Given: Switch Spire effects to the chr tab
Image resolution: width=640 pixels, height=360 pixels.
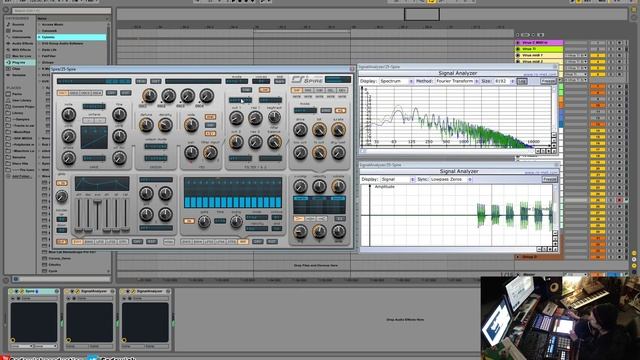Looking at the screenshot, I should [x=320, y=90].
